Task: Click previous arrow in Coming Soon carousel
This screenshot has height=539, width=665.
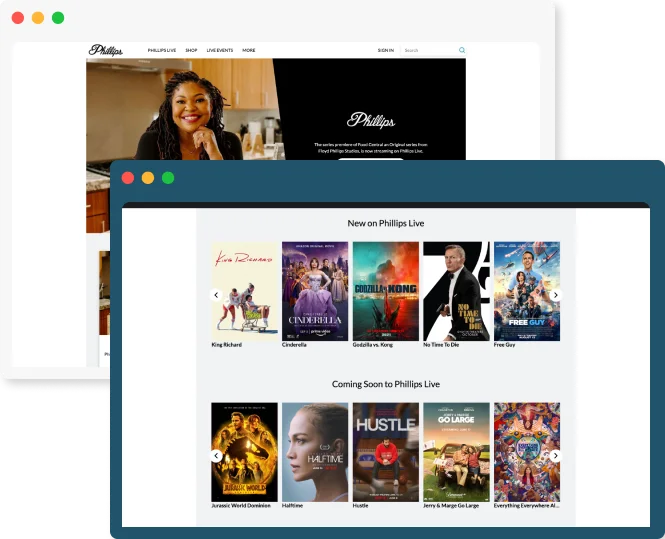Action: coord(216,455)
